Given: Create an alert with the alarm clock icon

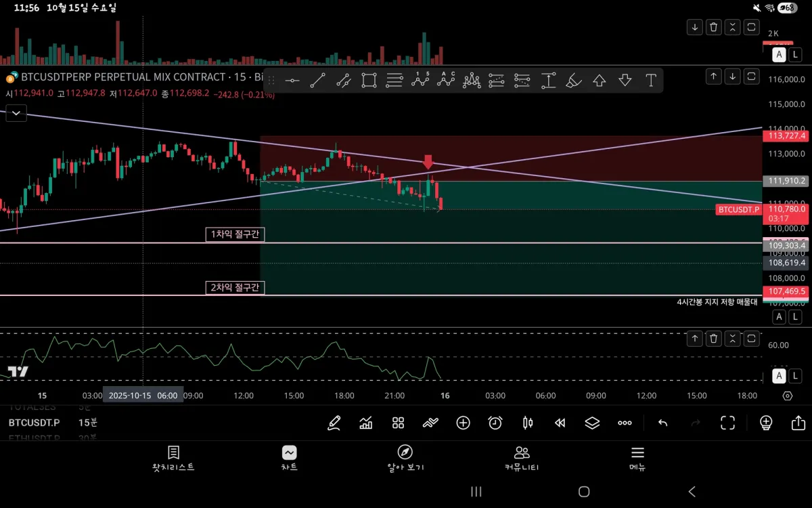Looking at the screenshot, I should click(495, 423).
